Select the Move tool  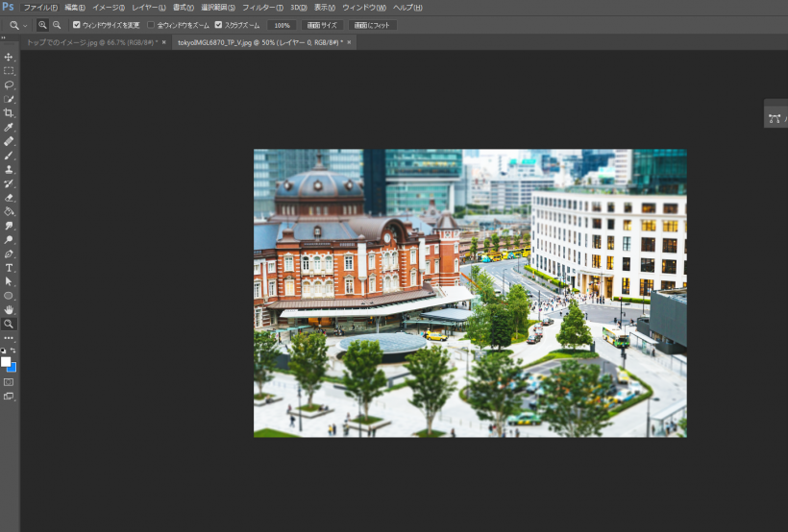point(9,57)
